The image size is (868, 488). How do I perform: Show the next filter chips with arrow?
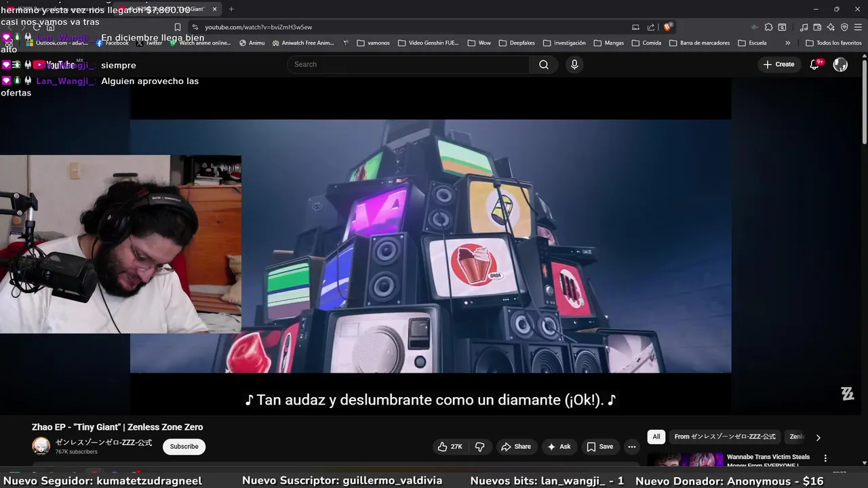[x=818, y=437]
